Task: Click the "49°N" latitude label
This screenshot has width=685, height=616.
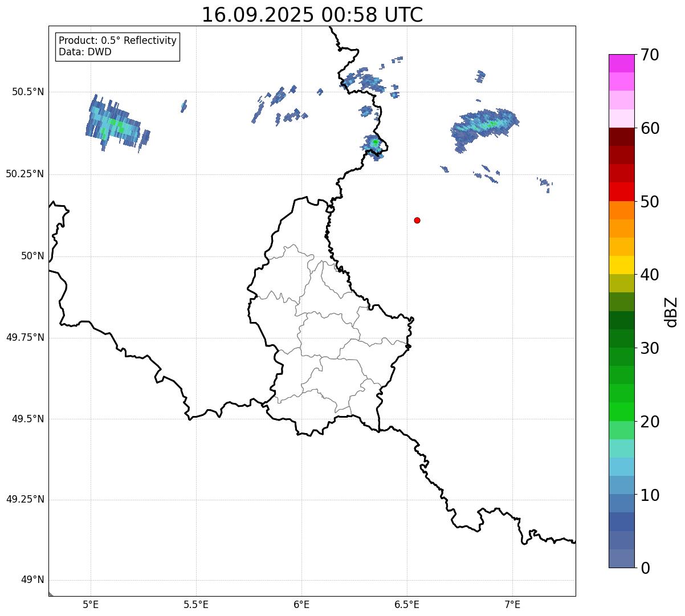Action: click(x=32, y=580)
